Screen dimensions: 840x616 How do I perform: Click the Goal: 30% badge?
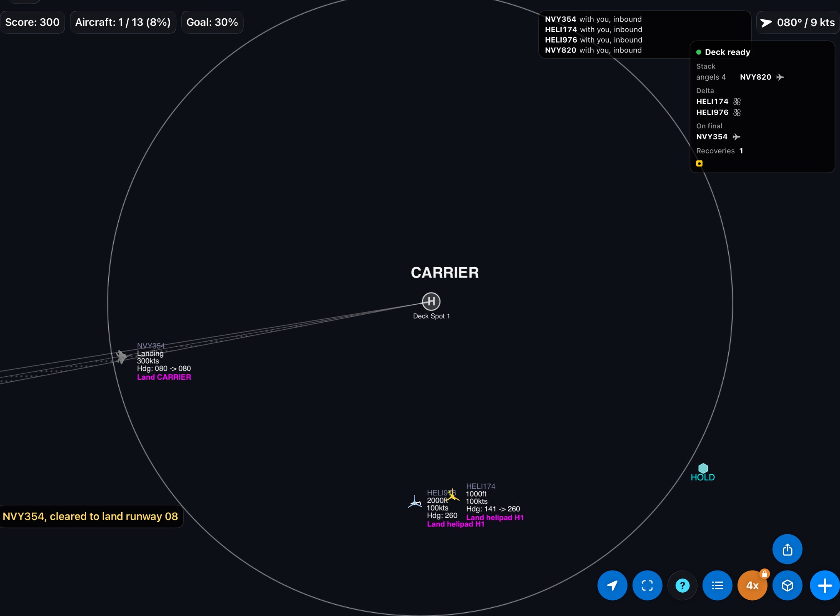click(x=212, y=22)
